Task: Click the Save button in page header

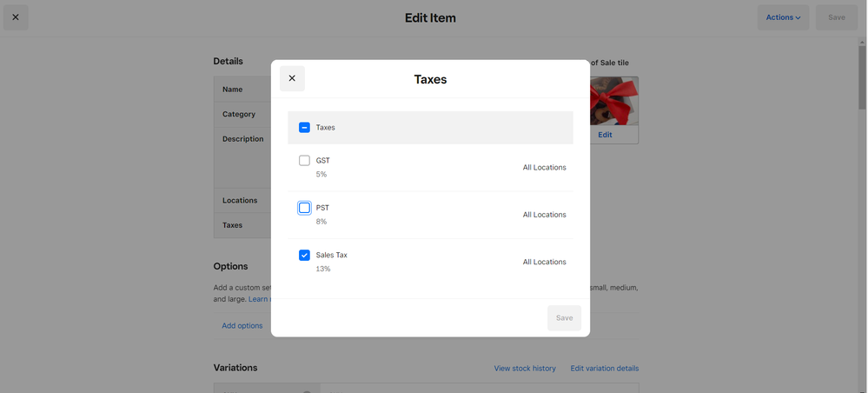Action: pos(836,17)
